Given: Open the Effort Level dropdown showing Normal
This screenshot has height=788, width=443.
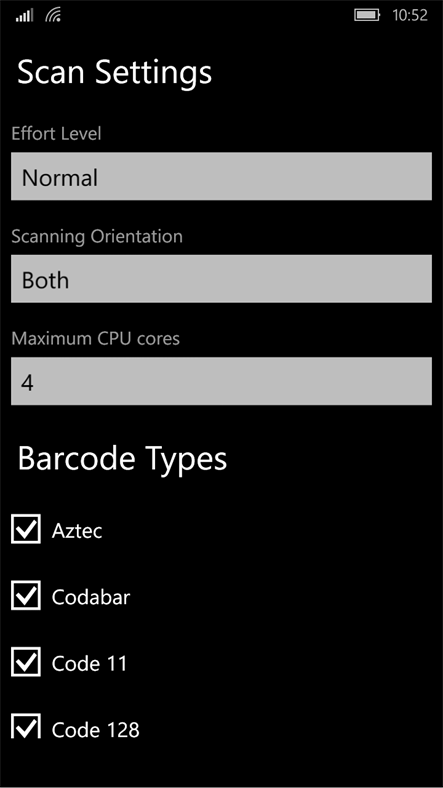Looking at the screenshot, I should click(222, 176).
